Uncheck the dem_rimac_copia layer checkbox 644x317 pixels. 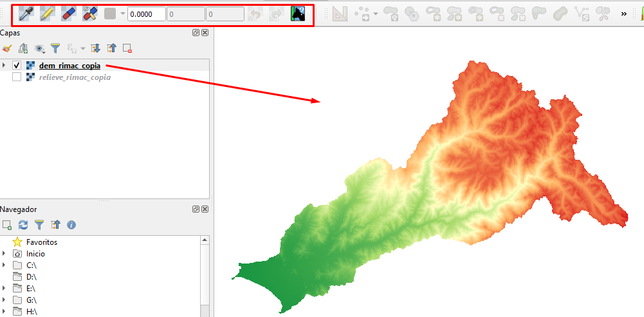pos(17,66)
